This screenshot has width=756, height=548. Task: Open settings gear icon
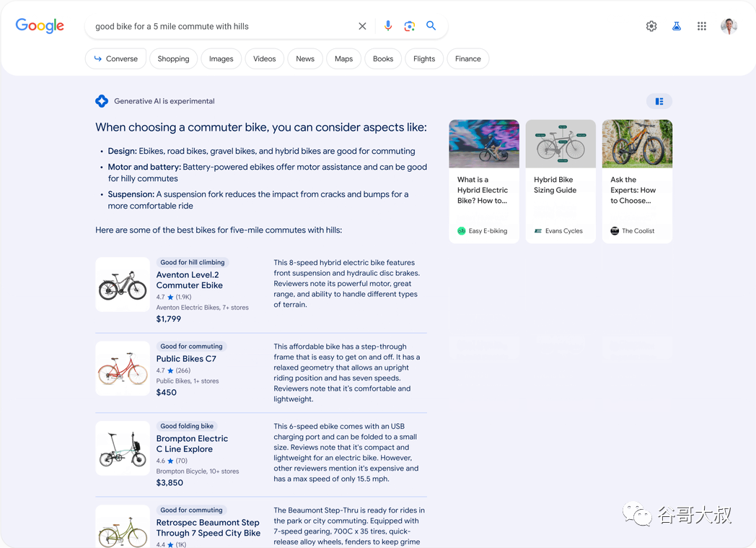point(651,26)
